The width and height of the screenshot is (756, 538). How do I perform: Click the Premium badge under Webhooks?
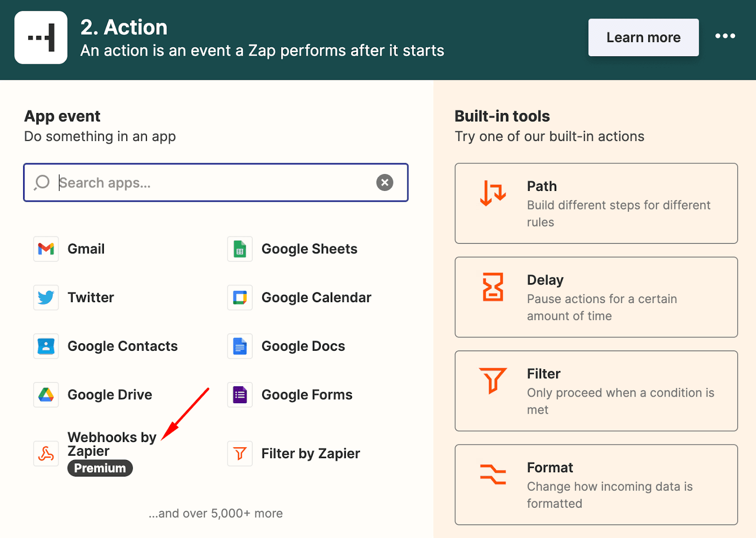pos(100,468)
